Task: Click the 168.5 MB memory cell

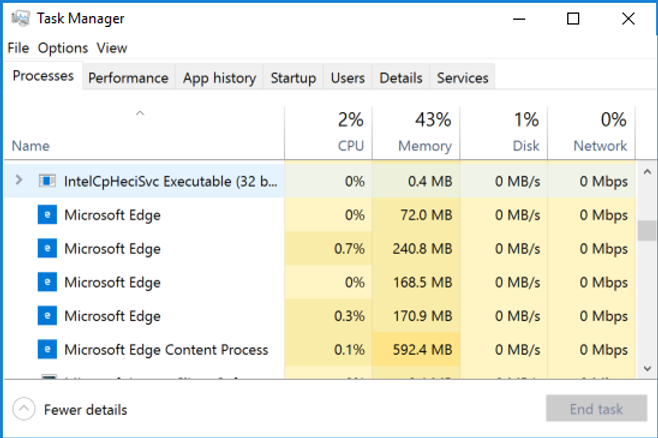Action: point(416,282)
